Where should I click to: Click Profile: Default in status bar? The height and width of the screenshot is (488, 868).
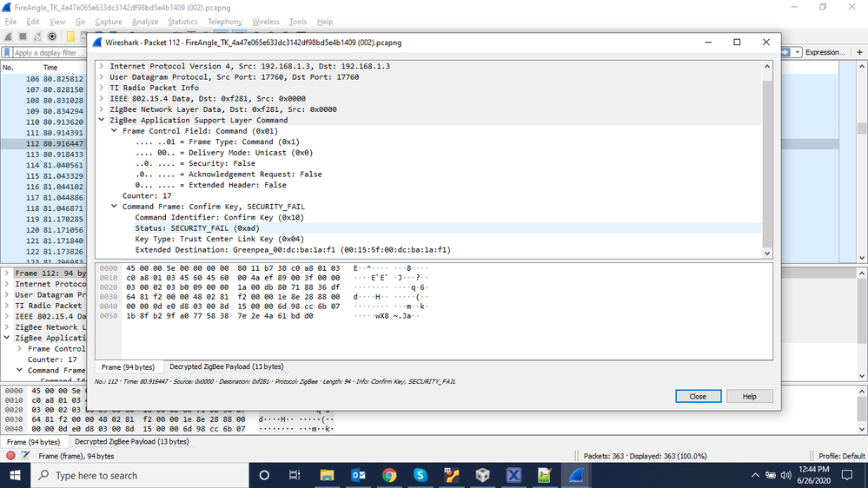point(841,456)
